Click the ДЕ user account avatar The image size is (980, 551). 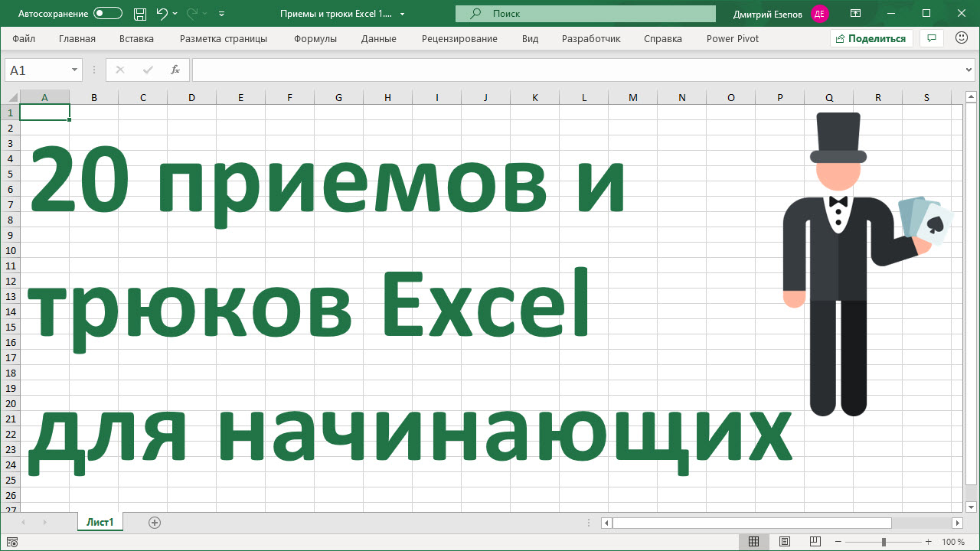click(x=820, y=14)
